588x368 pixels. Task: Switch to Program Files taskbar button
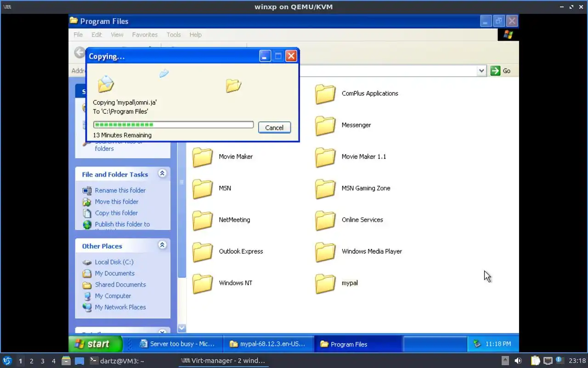pyautogui.click(x=358, y=344)
